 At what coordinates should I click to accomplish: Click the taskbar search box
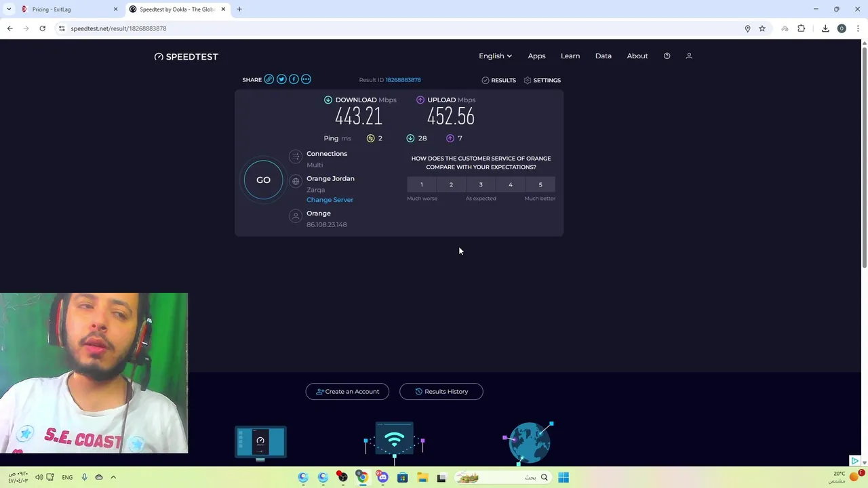502,477
